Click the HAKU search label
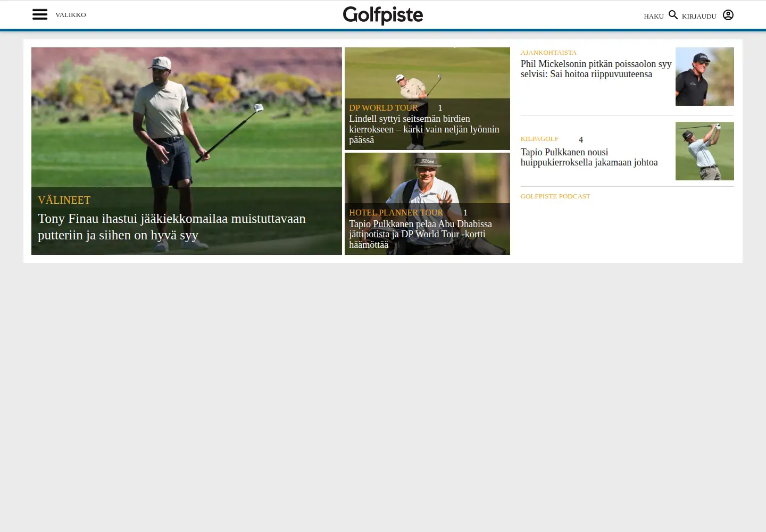Viewport: 766px width, 532px height. (654, 16)
